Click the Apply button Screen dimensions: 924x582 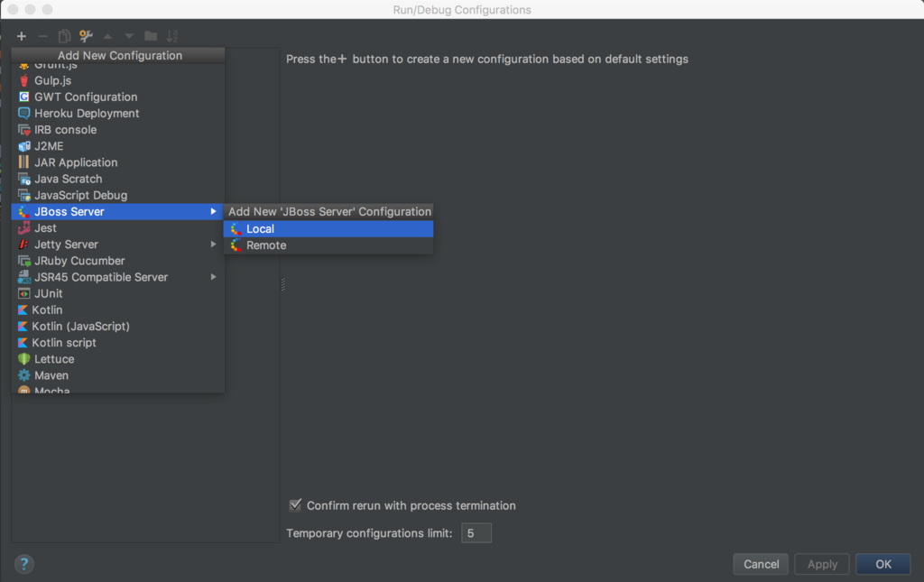tap(822, 564)
